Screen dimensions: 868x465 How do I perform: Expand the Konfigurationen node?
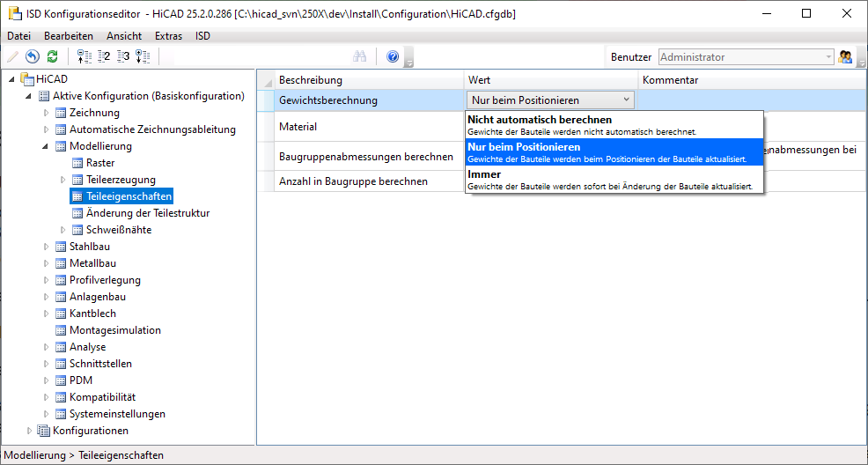tap(30, 431)
